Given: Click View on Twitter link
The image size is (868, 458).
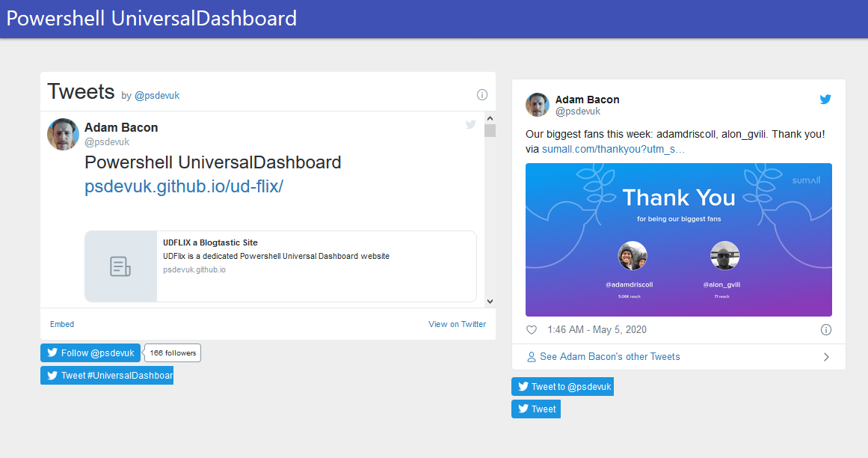Looking at the screenshot, I should tap(458, 324).
